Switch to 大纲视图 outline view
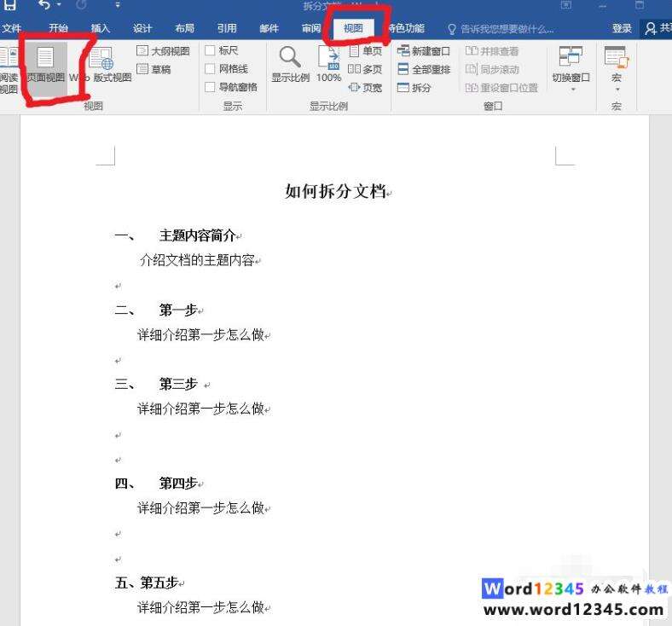Image resolution: width=672 pixels, height=626 pixels. tap(163, 51)
